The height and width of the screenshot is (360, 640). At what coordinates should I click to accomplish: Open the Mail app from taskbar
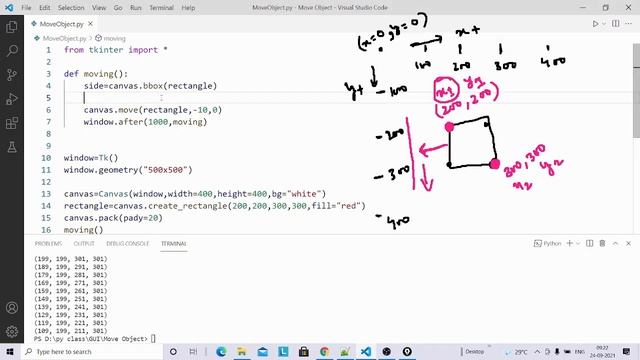262,351
